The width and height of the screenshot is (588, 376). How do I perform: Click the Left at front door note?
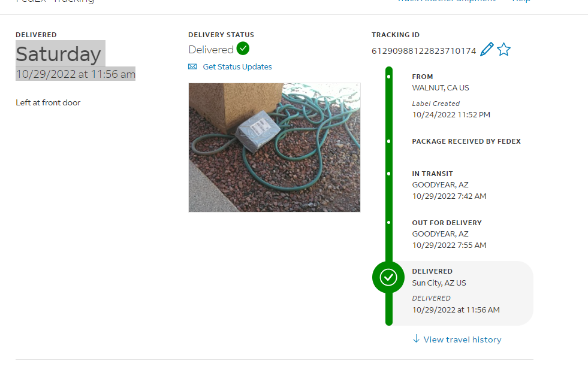[x=48, y=102]
